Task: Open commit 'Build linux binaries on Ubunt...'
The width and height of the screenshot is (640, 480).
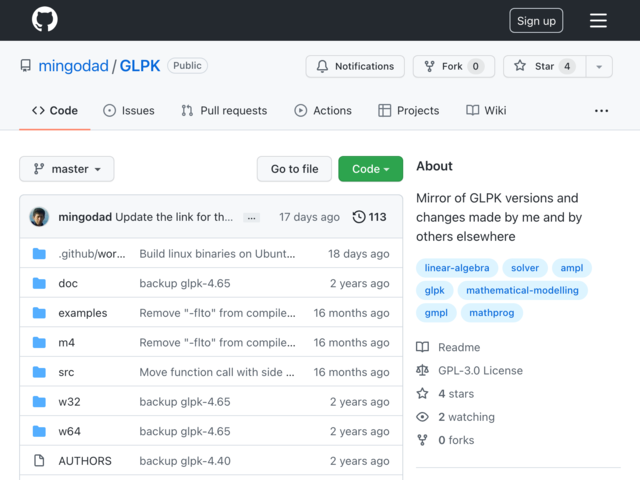Action: tap(217, 254)
